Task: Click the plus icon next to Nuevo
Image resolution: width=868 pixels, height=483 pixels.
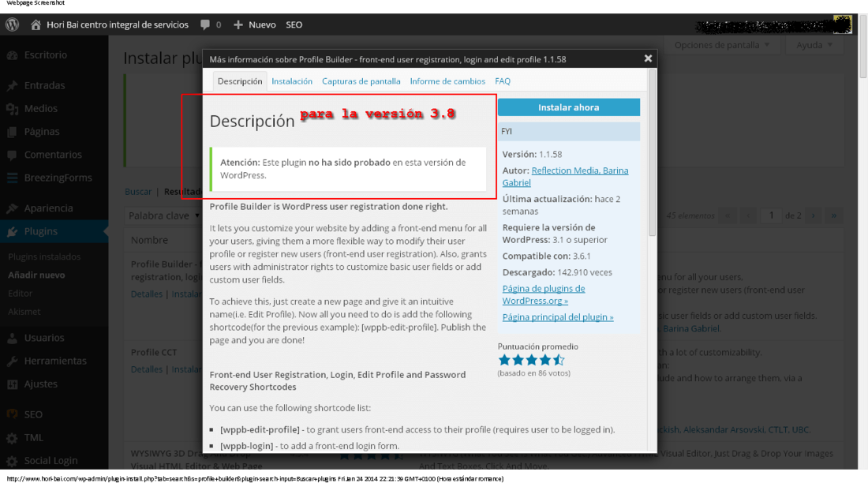Action: 238,24
